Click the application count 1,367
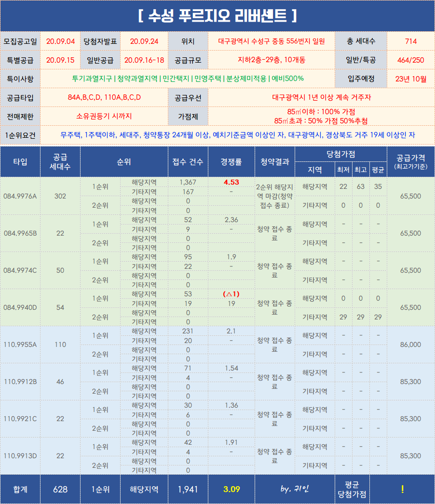This screenshot has height=504, width=435. coord(188,182)
